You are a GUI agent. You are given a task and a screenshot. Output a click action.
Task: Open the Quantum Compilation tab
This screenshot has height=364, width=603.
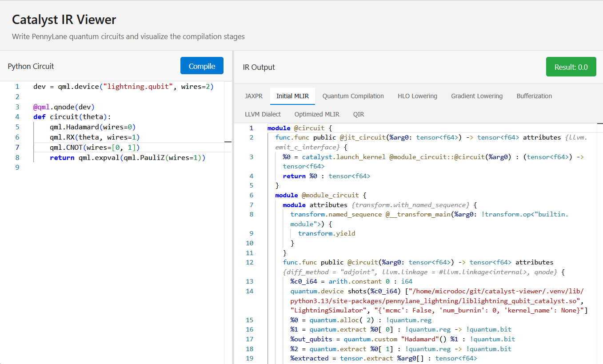(x=353, y=96)
